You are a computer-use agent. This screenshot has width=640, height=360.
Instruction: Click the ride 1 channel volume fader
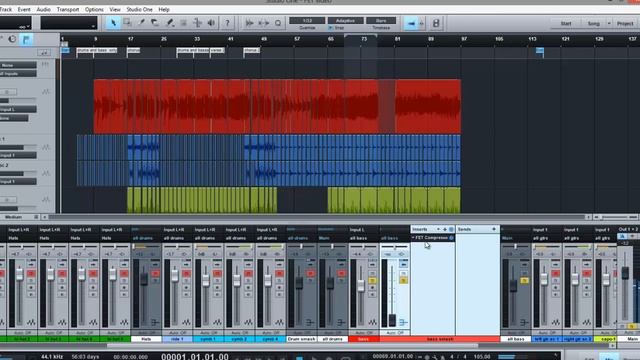click(175, 276)
